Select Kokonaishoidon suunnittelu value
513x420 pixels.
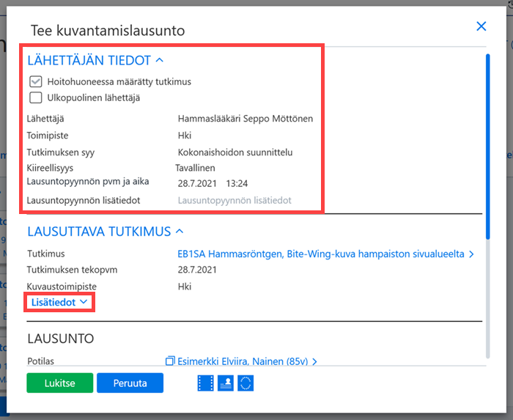pyautogui.click(x=235, y=152)
